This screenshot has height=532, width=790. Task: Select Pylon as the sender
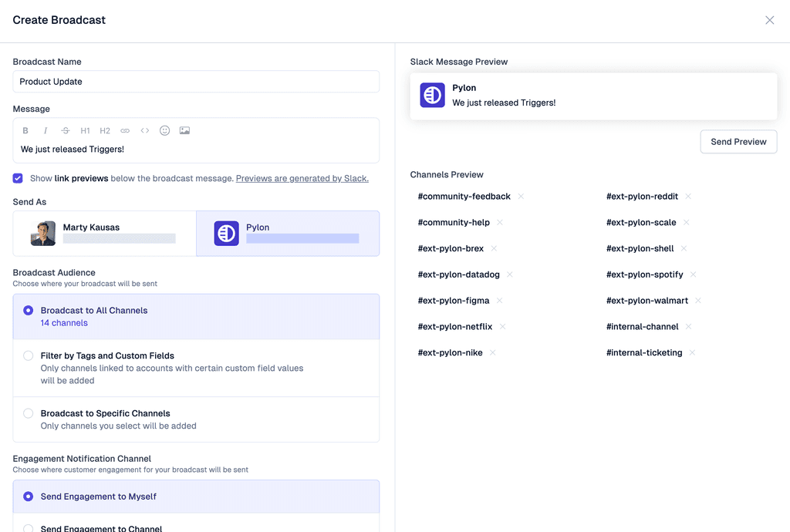pos(287,232)
